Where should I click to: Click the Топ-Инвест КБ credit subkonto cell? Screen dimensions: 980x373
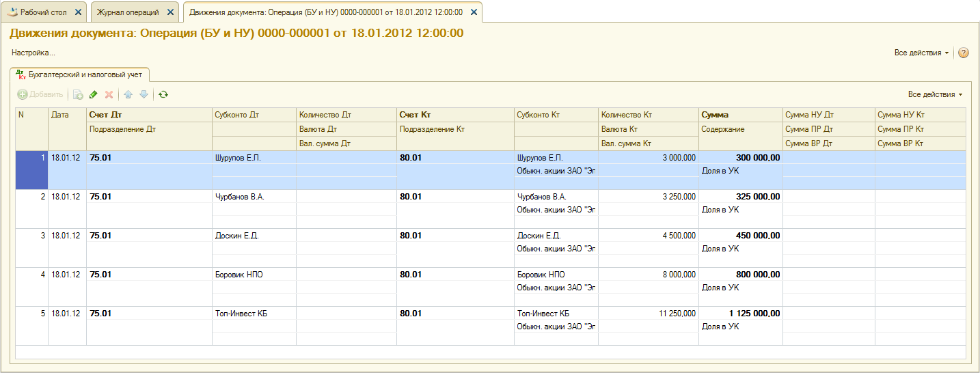click(556, 314)
